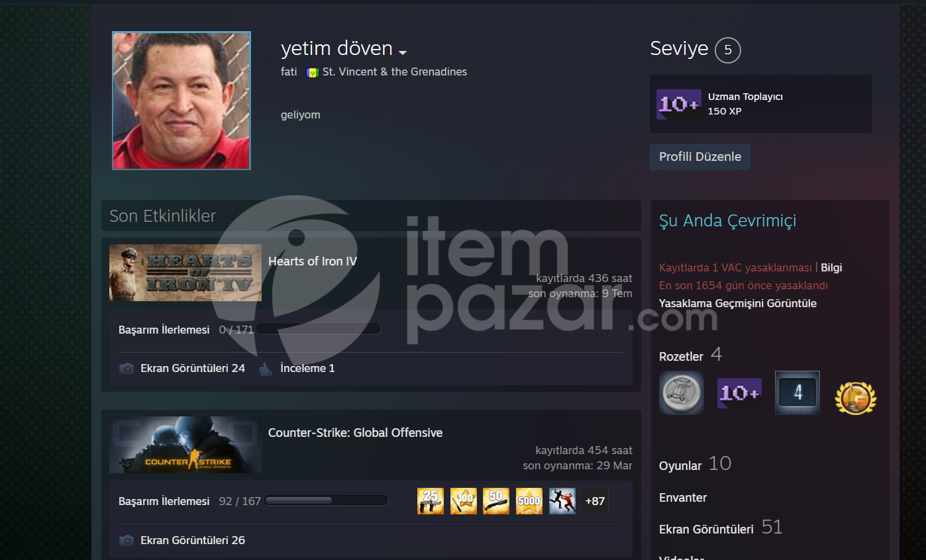Click the Hearts of Iron IV achievement progress bar
Image resolution: width=926 pixels, height=560 pixels.
click(x=319, y=329)
